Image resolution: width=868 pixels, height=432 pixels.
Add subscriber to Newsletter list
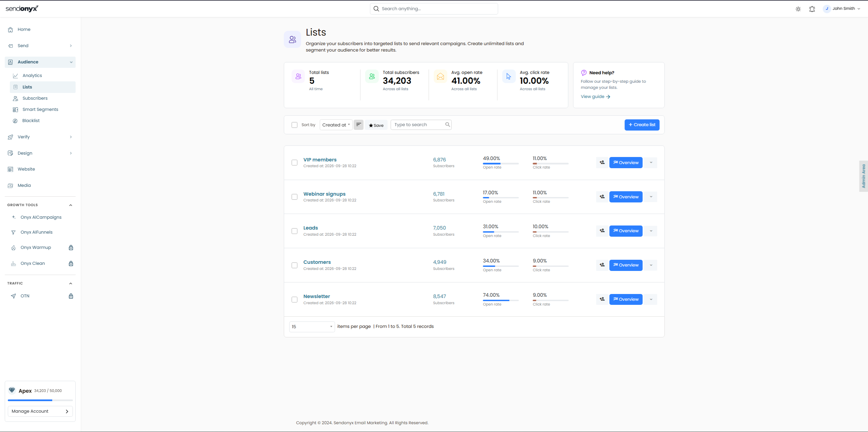(x=602, y=299)
